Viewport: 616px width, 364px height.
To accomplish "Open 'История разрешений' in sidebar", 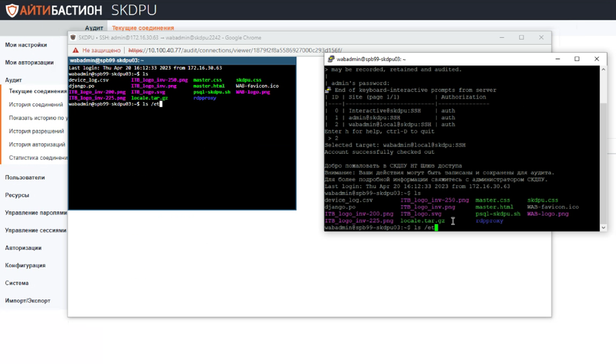I will (x=36, y=131).
